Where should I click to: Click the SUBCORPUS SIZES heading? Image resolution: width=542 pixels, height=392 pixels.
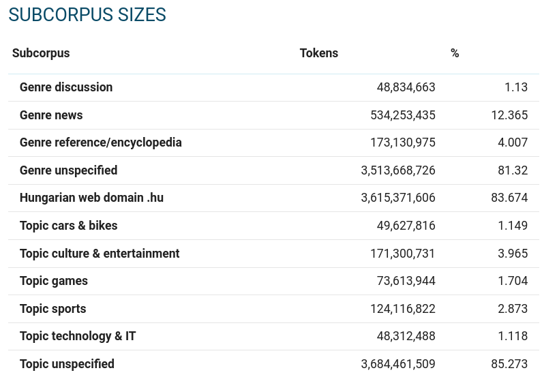(87, 15)
